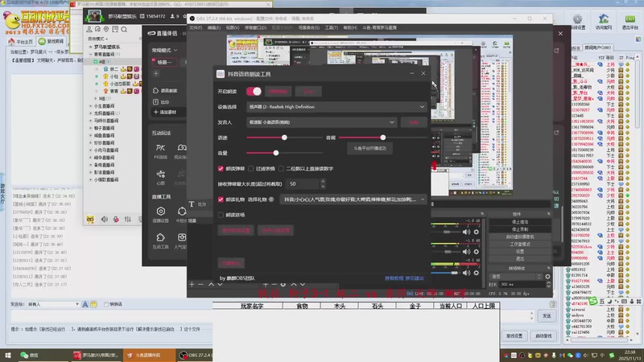Expand the 龙妈直播间 tree node
This screenshot has height=362, width=644.
(91, 113)
